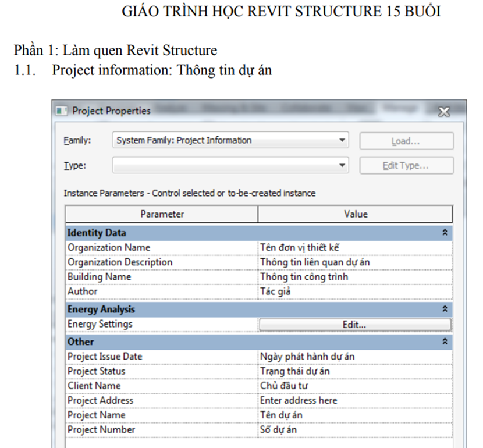Edit the Building Name value 'Thông tin công trình'
Viewport: 483px width, 448px height.
355,277
